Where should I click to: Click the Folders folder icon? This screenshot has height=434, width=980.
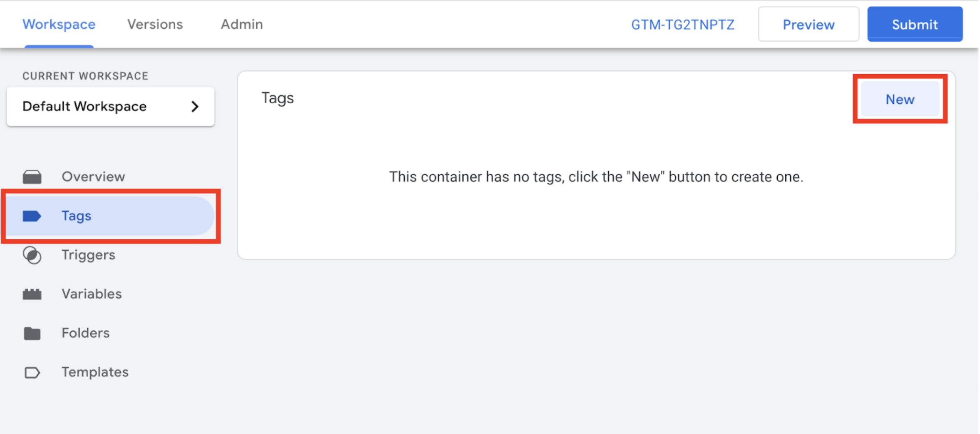click(x=32, y=333)
